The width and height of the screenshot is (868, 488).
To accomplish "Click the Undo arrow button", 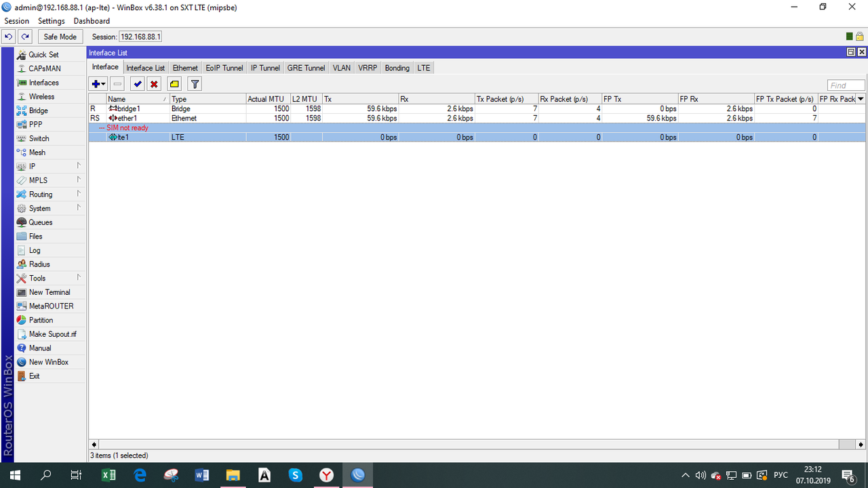I will tap(9, 37).
